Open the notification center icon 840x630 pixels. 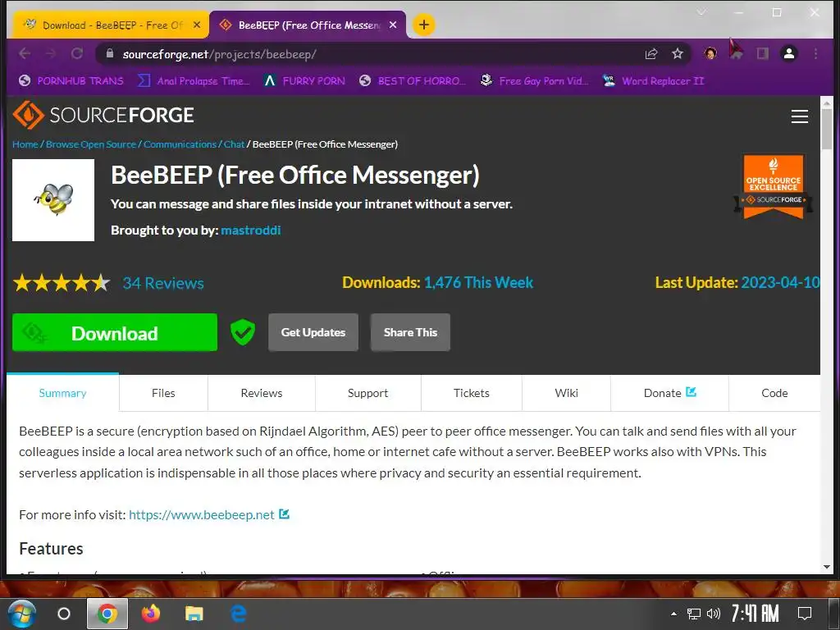(x=804, y=614)
